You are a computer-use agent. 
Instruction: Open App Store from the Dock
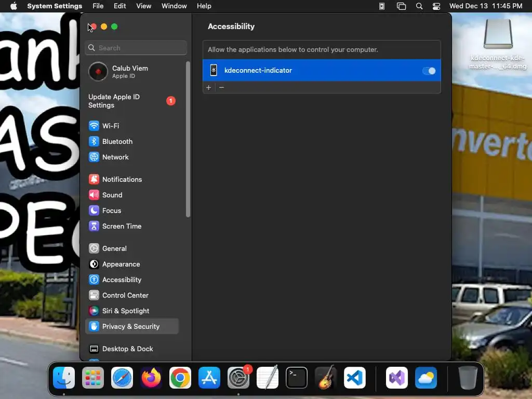click(209, 378)
